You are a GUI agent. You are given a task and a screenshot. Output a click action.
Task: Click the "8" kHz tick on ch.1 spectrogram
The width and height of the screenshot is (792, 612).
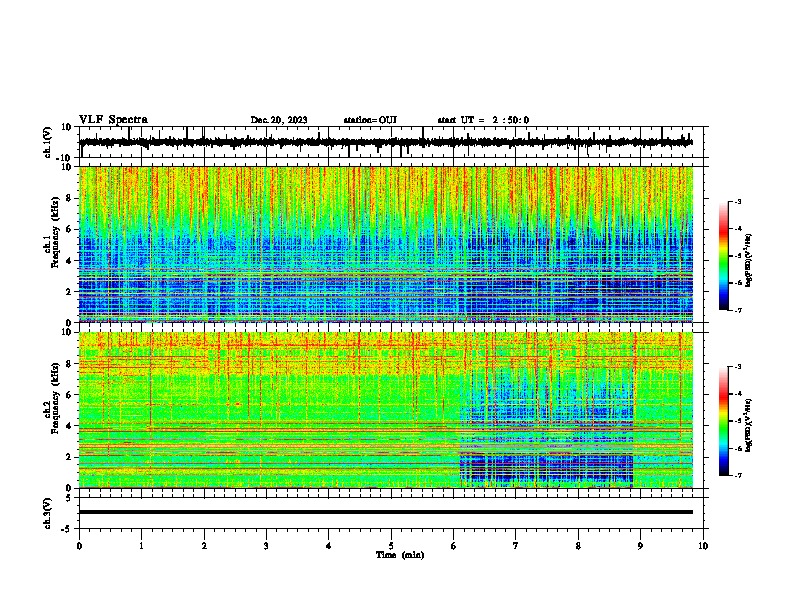70,198
